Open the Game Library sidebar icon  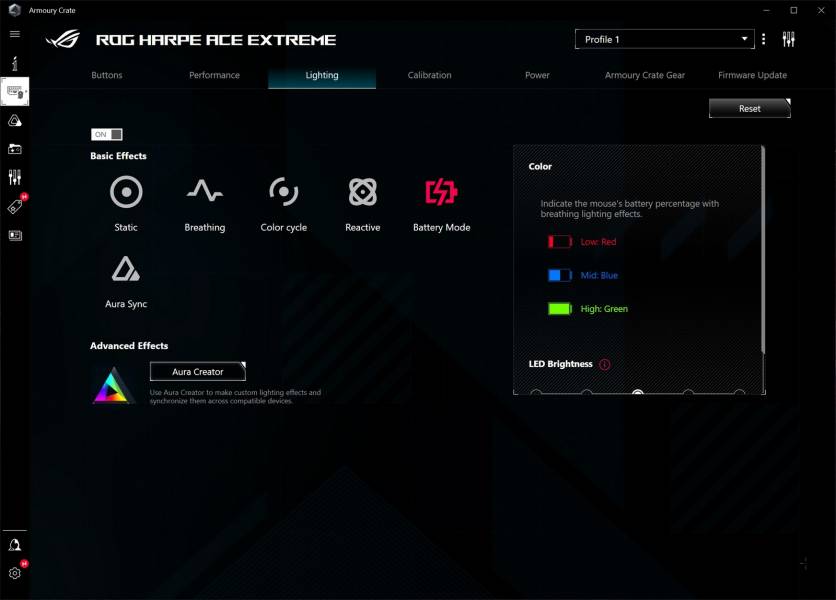(x=15, y=149)
